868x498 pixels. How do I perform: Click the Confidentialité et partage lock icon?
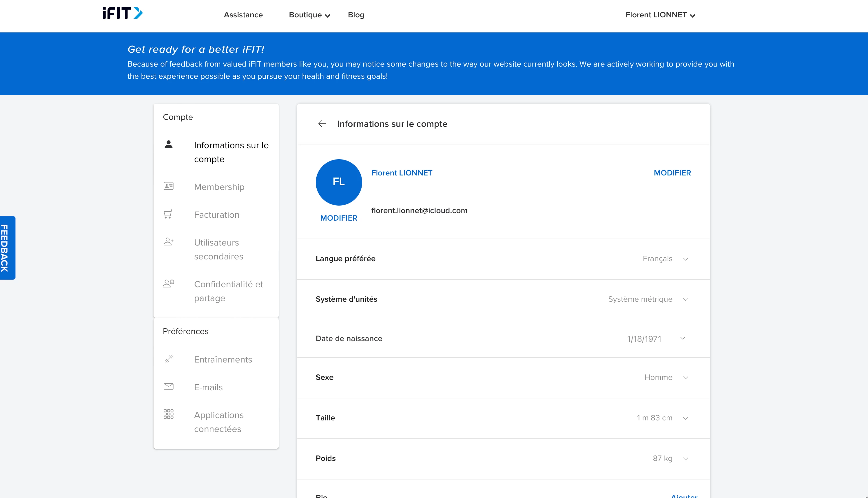pos(169,283)
